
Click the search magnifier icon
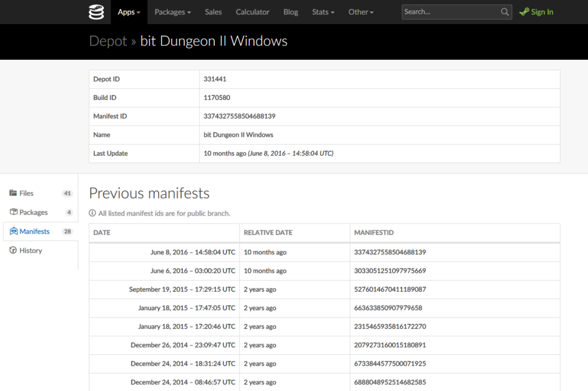pos(505,12)
